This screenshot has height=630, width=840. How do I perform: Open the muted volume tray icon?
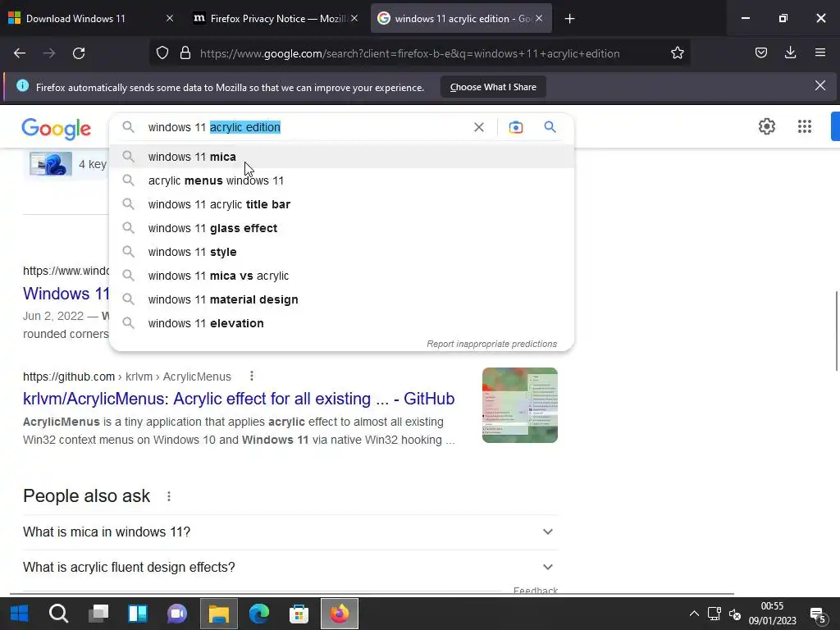pyautogui.click(x=735, y=614)
